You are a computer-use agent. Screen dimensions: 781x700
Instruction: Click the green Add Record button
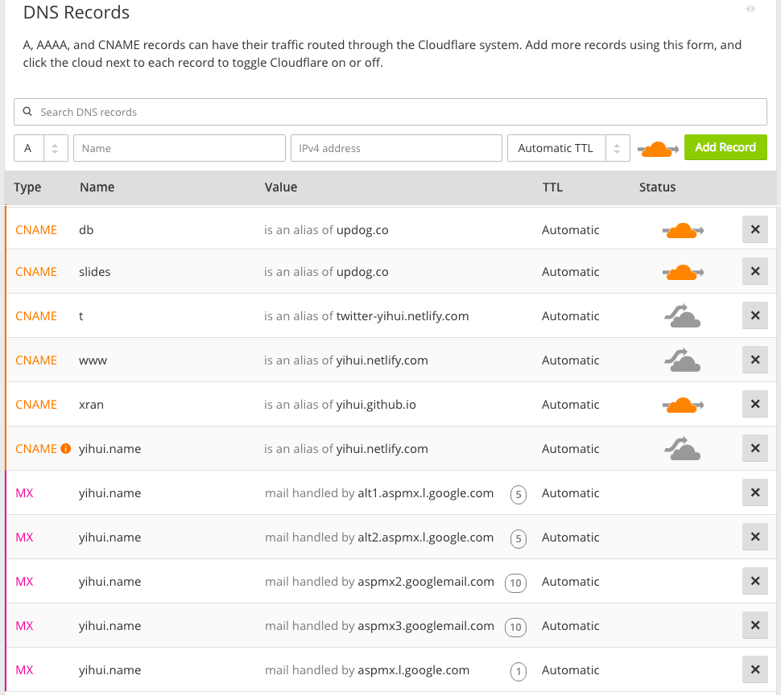coord(725,148)
